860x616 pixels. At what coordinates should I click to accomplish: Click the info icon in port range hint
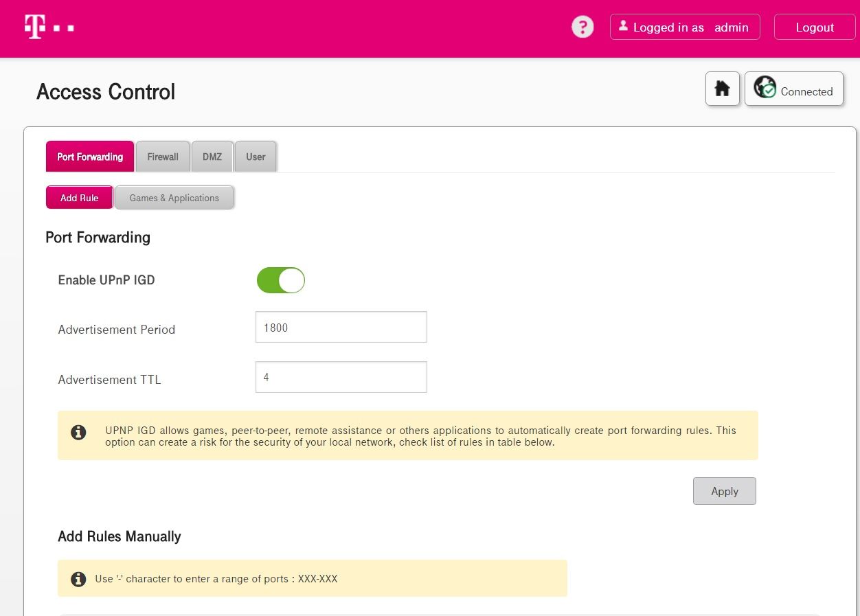click(79, 579)
